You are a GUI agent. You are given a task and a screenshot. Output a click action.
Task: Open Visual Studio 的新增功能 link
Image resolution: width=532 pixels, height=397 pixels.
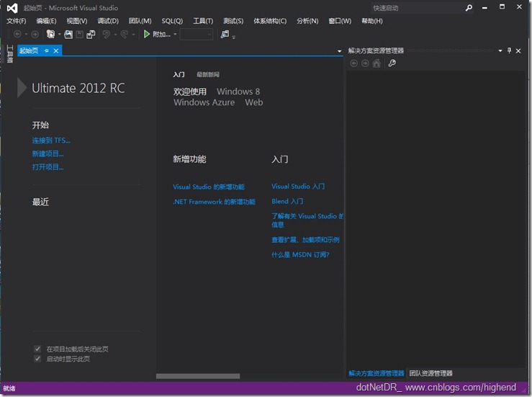tap(209, 187)
